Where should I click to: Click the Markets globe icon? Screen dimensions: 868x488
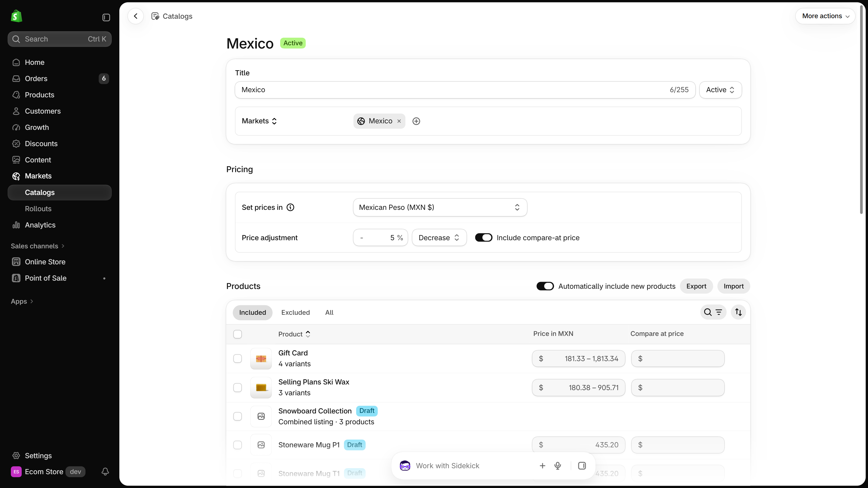click(16, 176)
